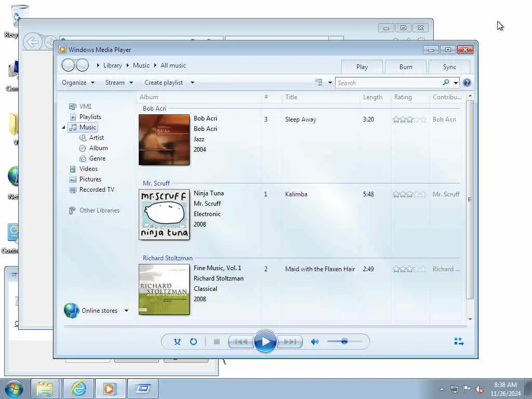The height and width of the screenshot is (399, 532).
Task: Select Playlists in the navigation pane
Action: (85, 117)
